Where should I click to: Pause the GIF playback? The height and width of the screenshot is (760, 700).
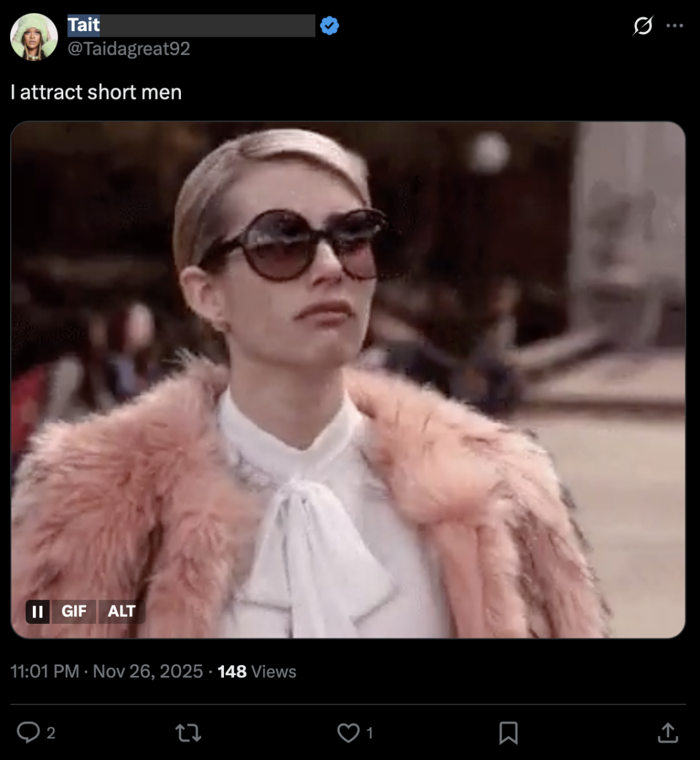tap(38, 611)
